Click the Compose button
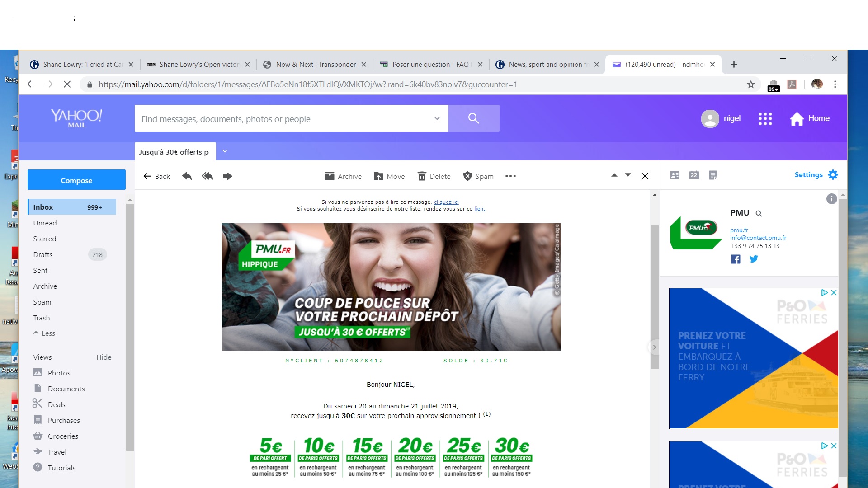868x488 pixels. click(x=76, y=180)
